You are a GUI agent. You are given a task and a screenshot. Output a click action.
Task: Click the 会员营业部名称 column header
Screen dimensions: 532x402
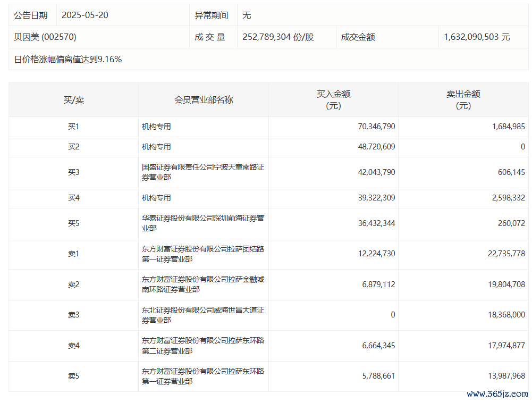pyautogui.click(x=204, y=100)
